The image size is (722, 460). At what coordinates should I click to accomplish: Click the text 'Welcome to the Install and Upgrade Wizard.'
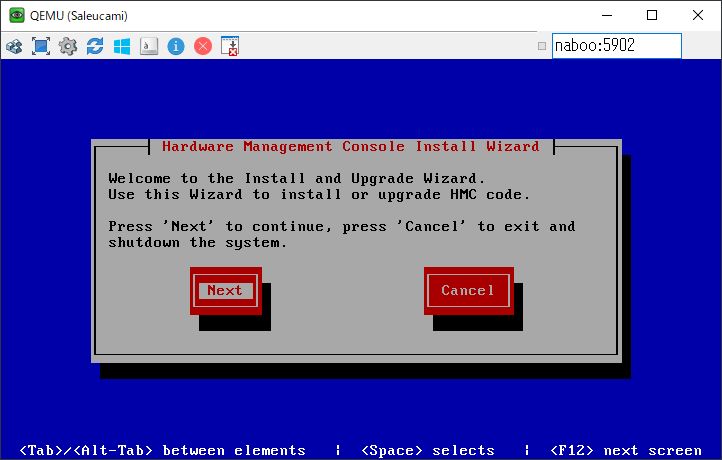coord(297,178)
